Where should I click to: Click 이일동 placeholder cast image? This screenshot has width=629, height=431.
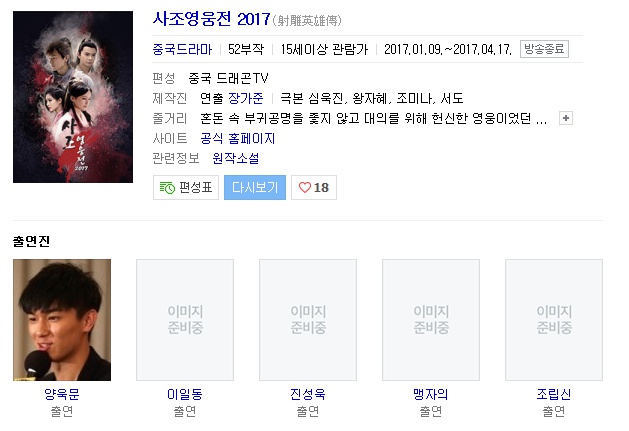click(185, 320)
